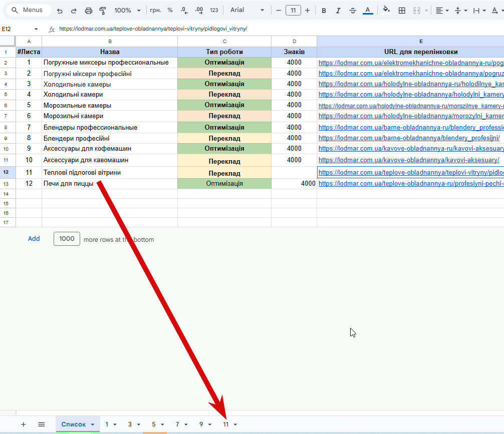Click the fx function icon
504x434 pixels.
52,30
